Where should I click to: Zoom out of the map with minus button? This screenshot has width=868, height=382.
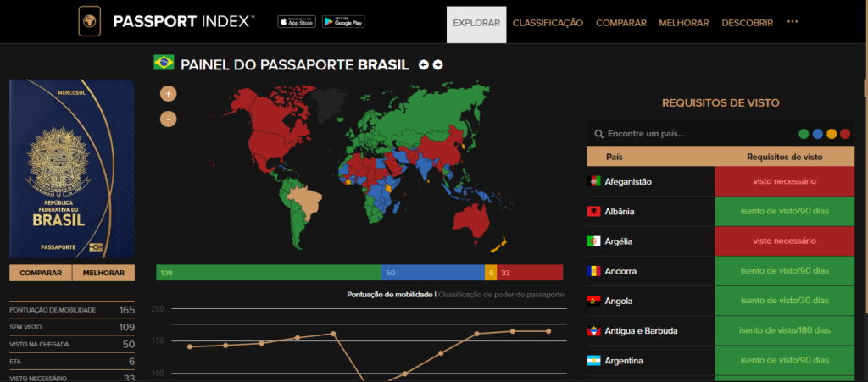pyautogui.click(x=169, y=119)
